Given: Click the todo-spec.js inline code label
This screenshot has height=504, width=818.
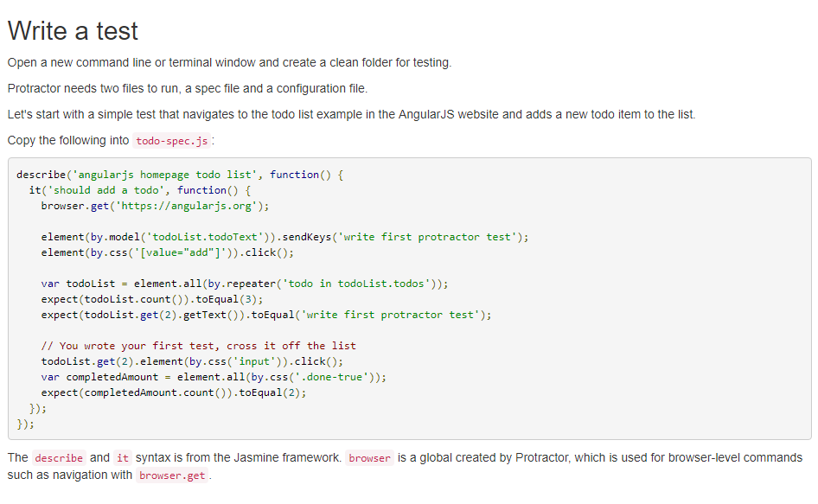Looking at the screenshot, I should click(171, 141).
